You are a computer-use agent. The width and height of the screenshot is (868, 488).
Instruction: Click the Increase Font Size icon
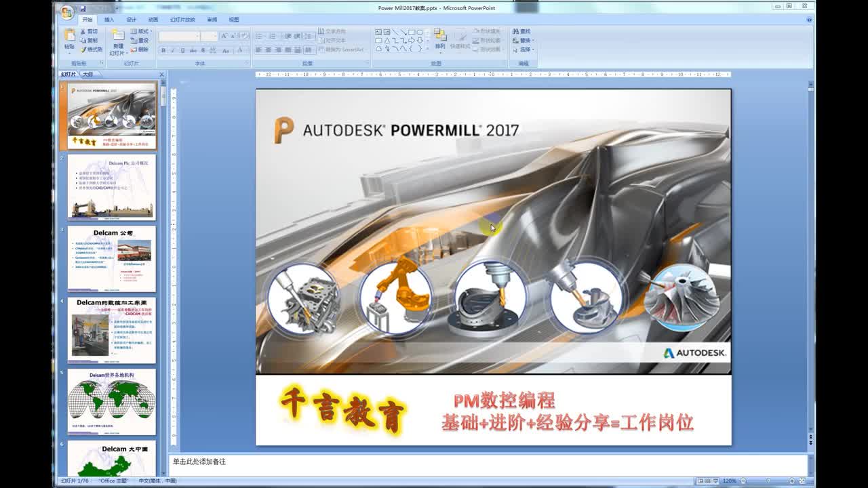tap(224, 36)
